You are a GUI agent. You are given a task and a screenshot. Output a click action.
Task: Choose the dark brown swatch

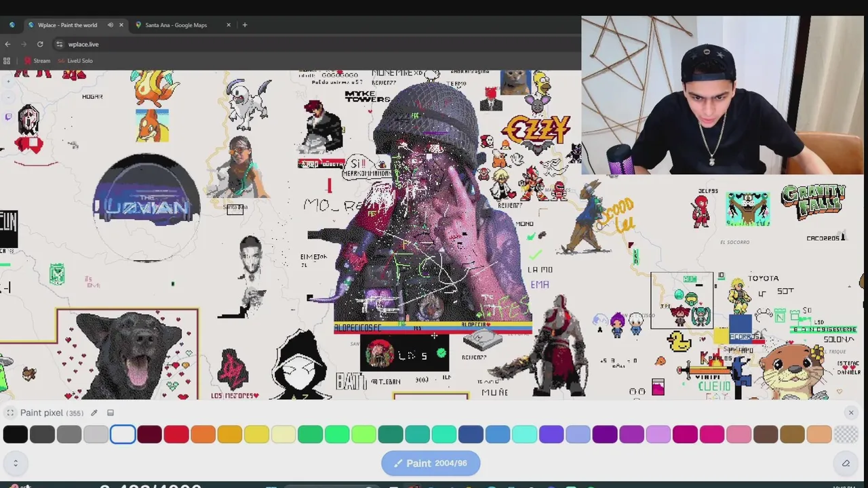[x=766, y=434]
